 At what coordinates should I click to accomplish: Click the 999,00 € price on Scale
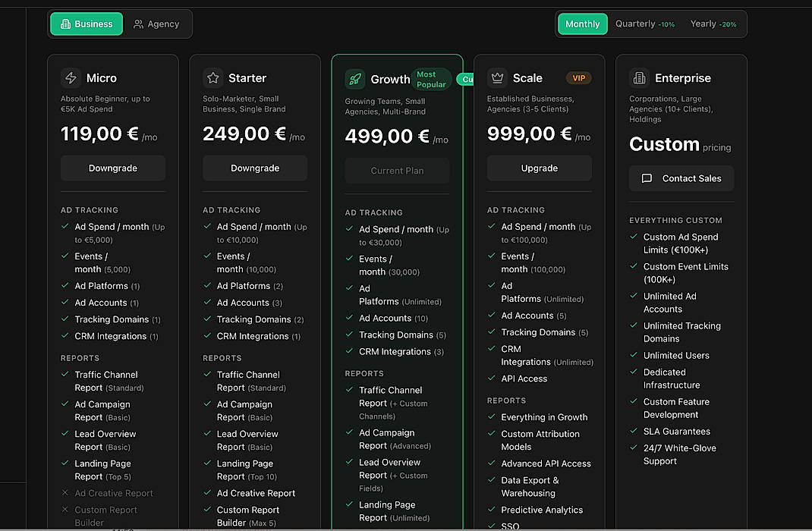point(529,134)
